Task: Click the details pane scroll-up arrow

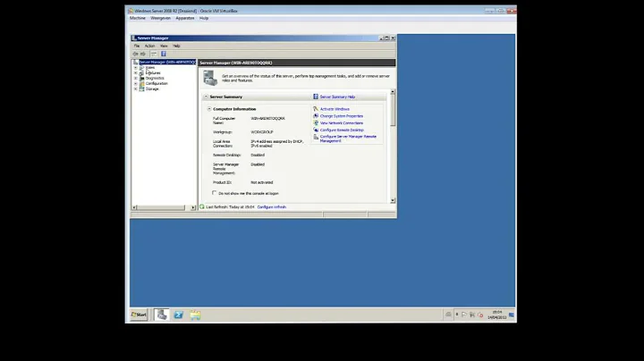Action: click(393, 91)
